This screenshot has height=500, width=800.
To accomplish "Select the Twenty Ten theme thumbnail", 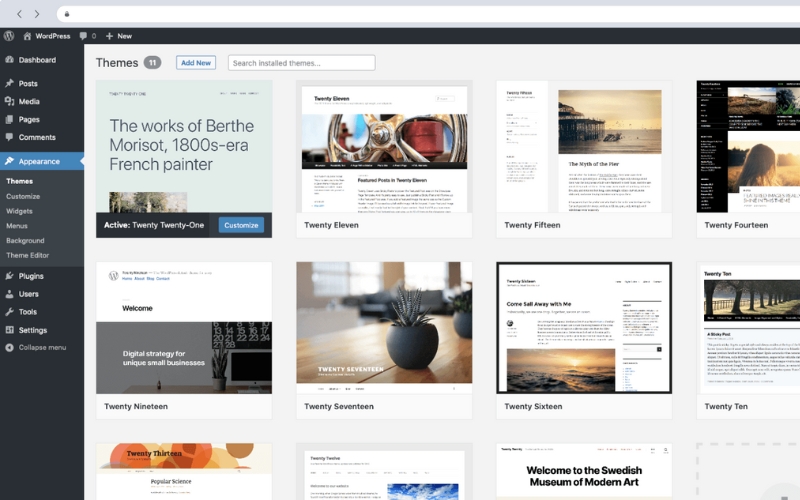I will coord(748,328).
